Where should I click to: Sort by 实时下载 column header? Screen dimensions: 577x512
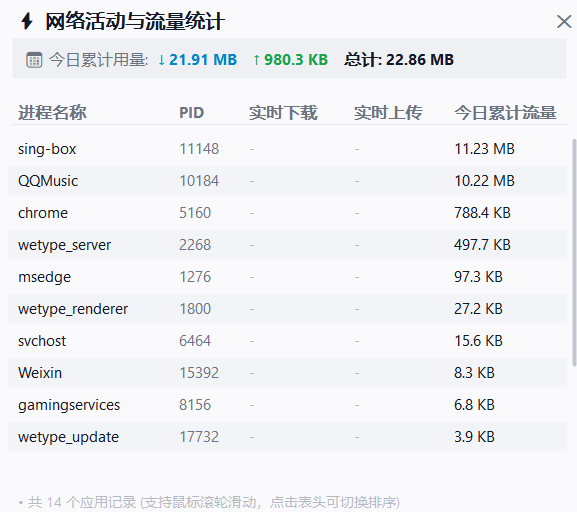point(283,113)
